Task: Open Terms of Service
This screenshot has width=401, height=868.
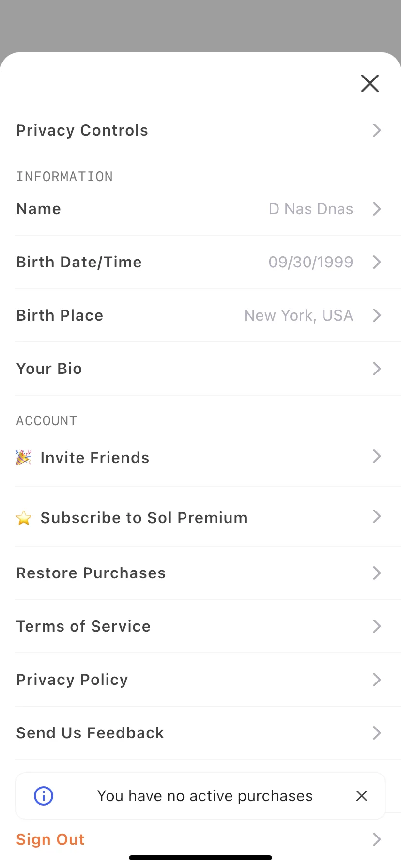Action: (200, 626)
